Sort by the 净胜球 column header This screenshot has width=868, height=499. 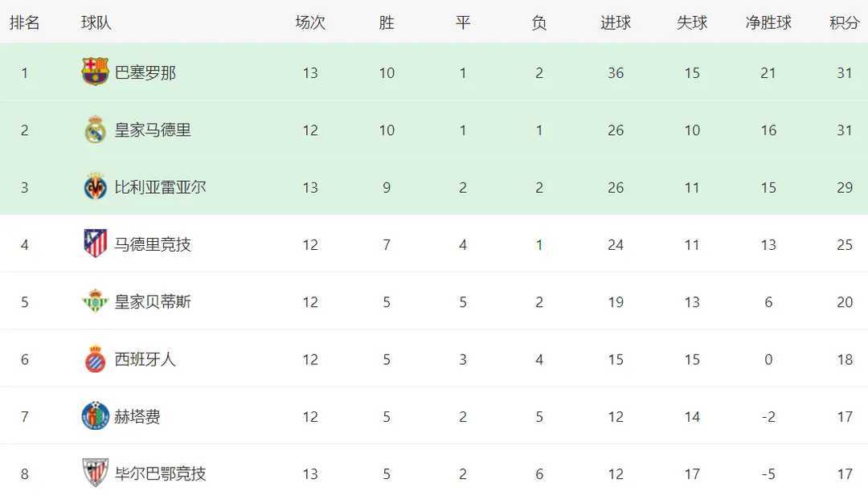coord(768,22)
